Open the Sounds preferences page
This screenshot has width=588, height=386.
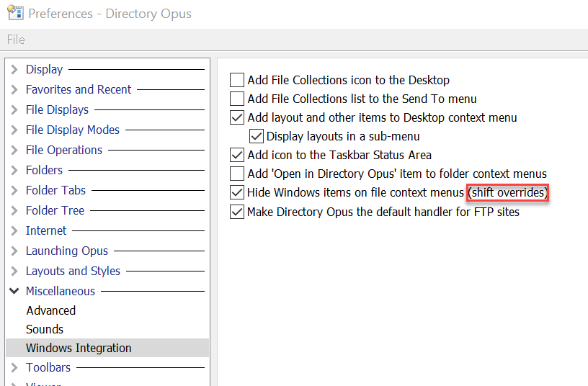(x=44, y=329)
